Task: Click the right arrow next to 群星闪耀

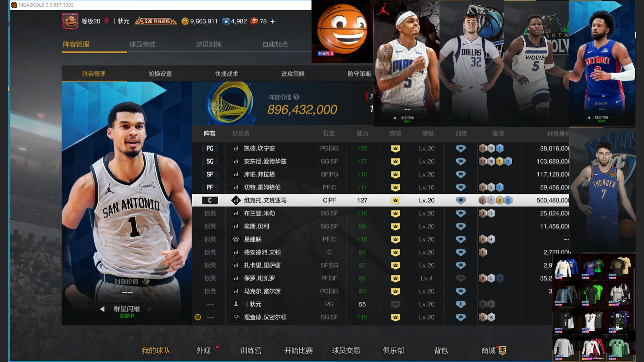Action: tap(150, 309)
